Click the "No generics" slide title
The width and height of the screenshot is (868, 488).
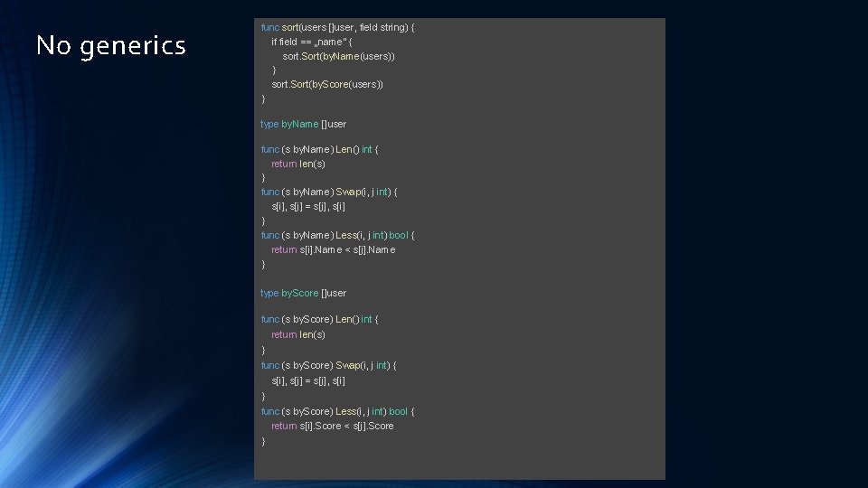coord(110,45)
